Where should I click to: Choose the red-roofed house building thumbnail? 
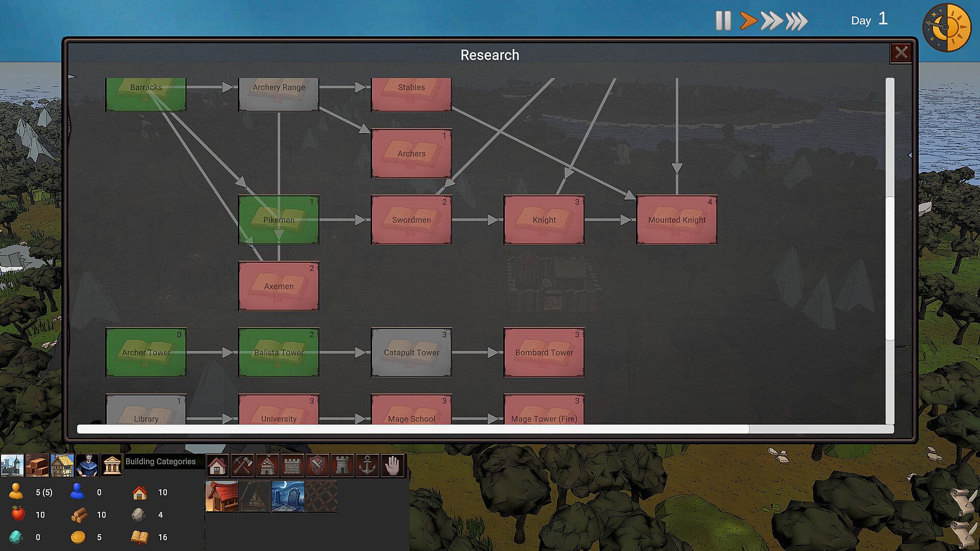click(222, 496)
